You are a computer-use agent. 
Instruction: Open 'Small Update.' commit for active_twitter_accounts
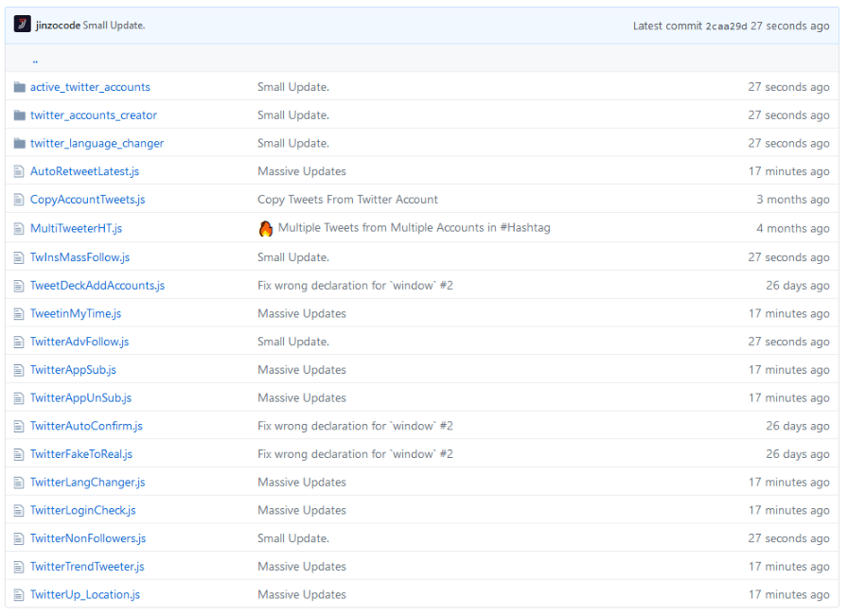293,87
